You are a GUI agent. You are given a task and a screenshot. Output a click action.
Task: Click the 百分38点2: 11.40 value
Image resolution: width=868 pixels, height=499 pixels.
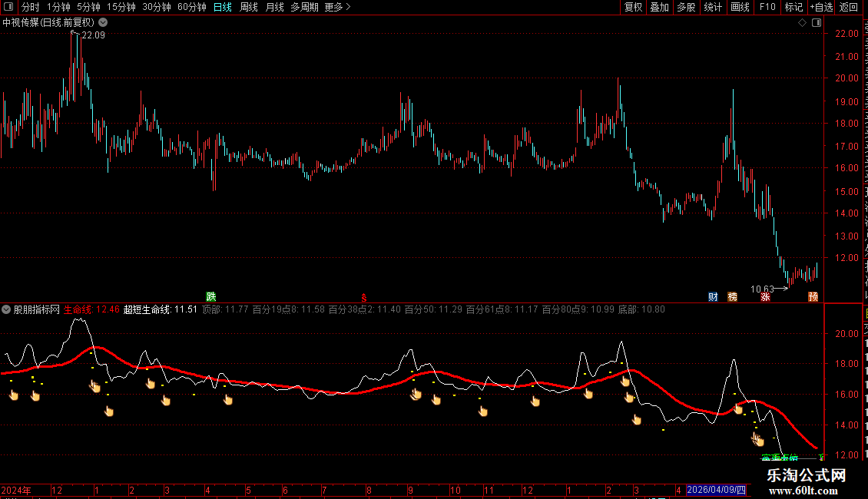point(364,310)
